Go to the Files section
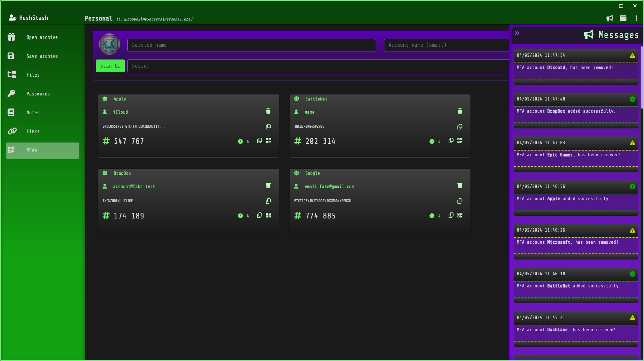Screen dimensions: 644x361 pos(43,75)
